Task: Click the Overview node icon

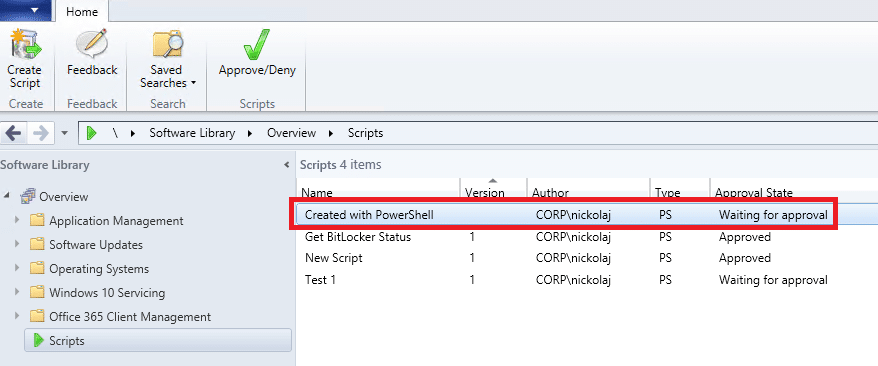Action: click(x=27, y=196)
